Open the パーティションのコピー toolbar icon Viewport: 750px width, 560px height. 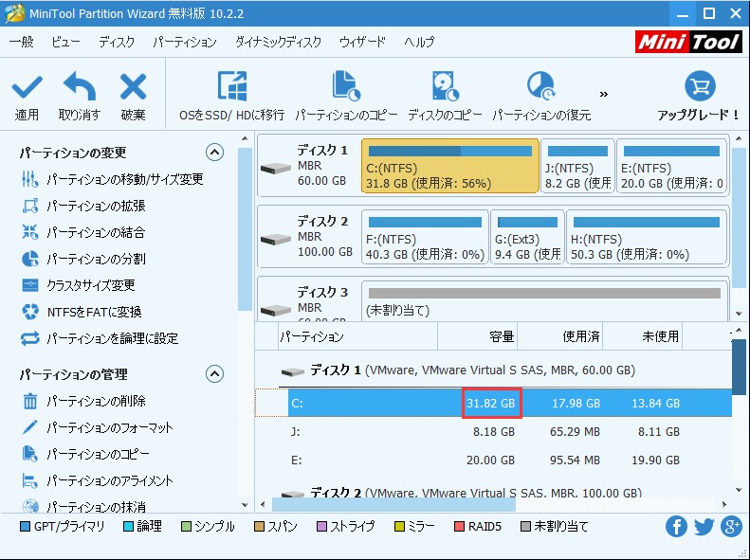(x=346, y=86)
